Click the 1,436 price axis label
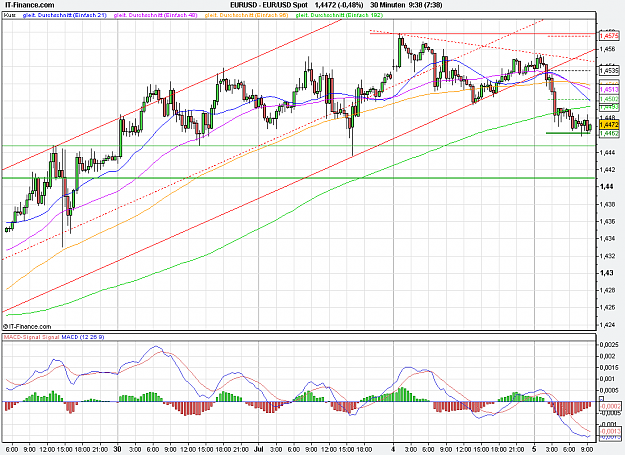This screenshot has width=625, height=455. tap(608, 222)
